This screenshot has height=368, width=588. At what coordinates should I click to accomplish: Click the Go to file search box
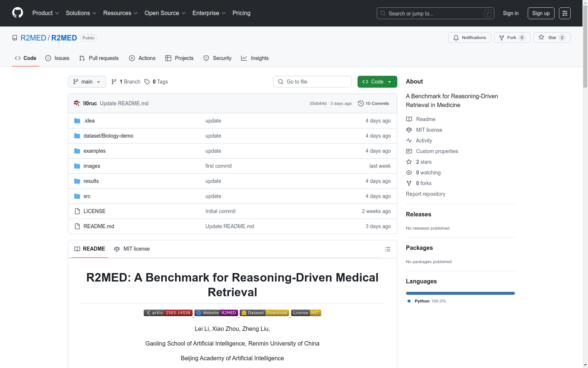(312, 82)
